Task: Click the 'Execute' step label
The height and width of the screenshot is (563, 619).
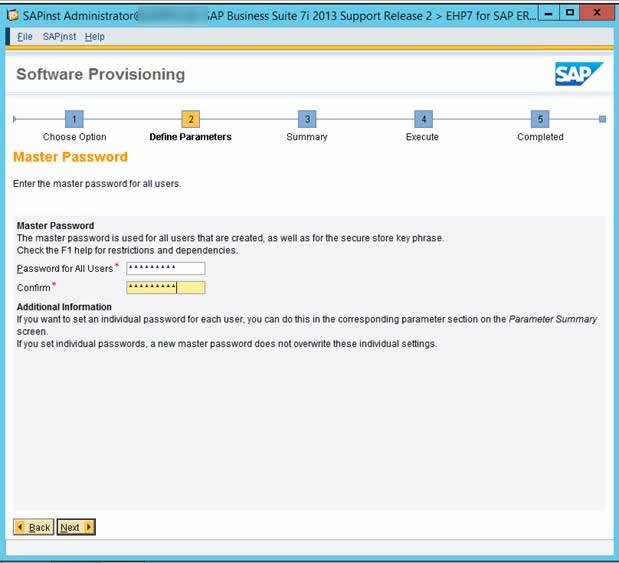Action: [422, 137]
